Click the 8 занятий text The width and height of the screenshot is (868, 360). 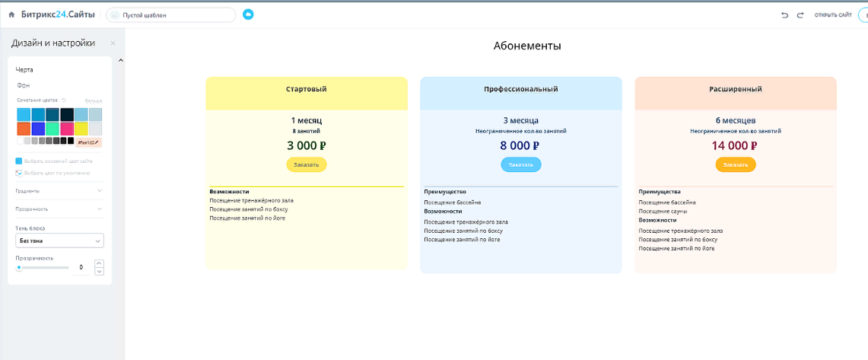(x=306, y=131)
